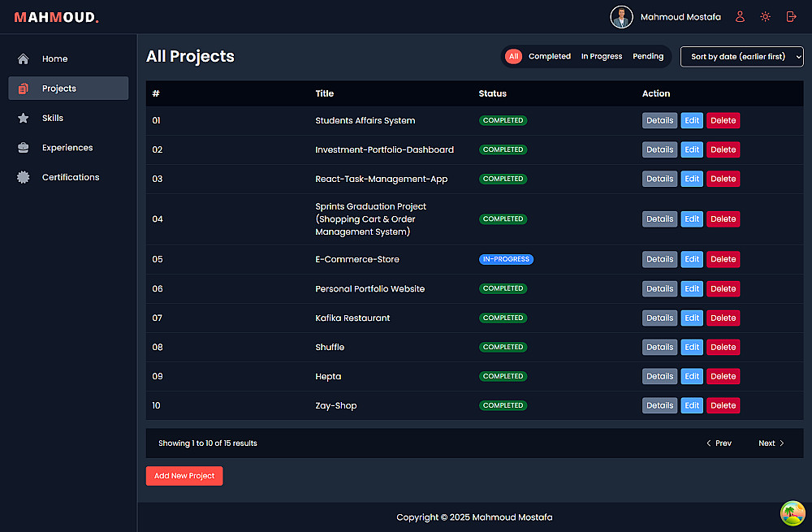Viewport: 812px width, 532px height.
Task: Click the round island widget icon at bottom right
Action: pos(793,513)
